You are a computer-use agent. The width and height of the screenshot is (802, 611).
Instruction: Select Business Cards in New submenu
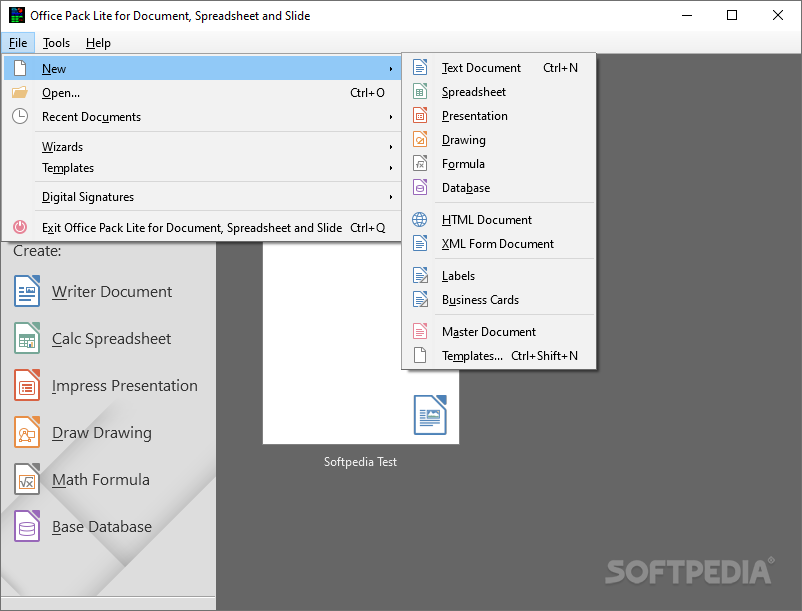499,300
